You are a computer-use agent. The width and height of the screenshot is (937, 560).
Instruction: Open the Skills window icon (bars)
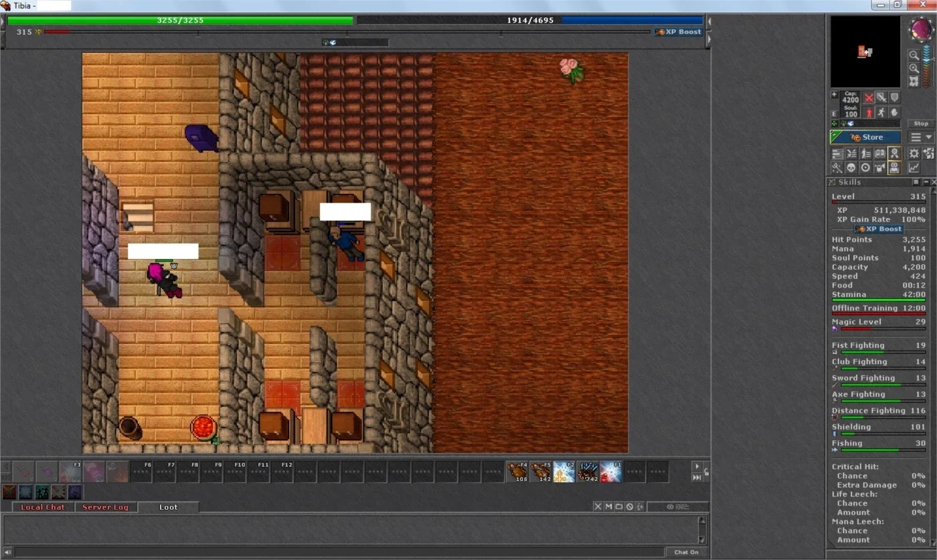(x=838, y=153)
